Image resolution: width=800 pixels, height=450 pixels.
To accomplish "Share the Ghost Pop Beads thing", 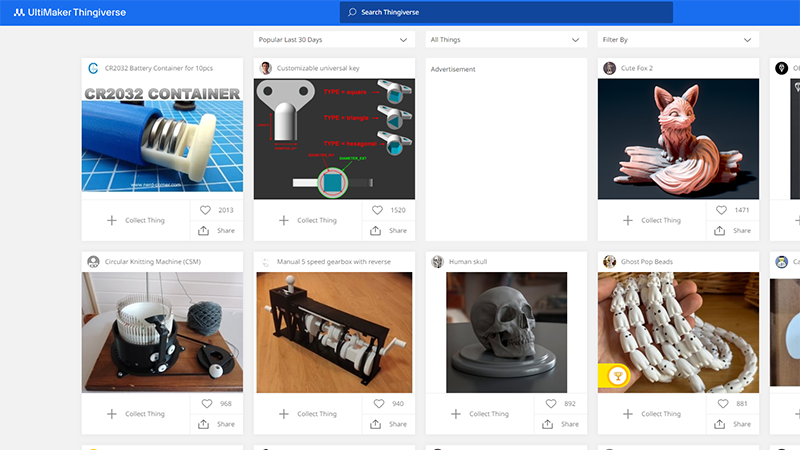I will 732,424.
